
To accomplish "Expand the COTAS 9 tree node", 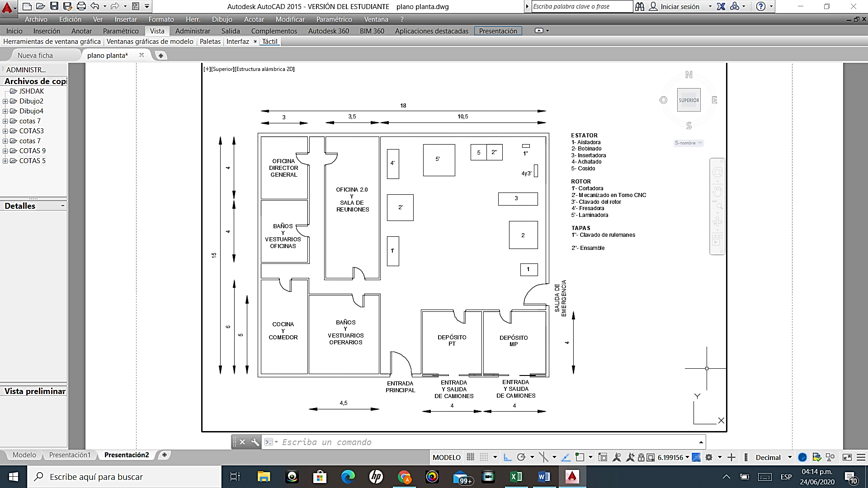I will [5, 151].
